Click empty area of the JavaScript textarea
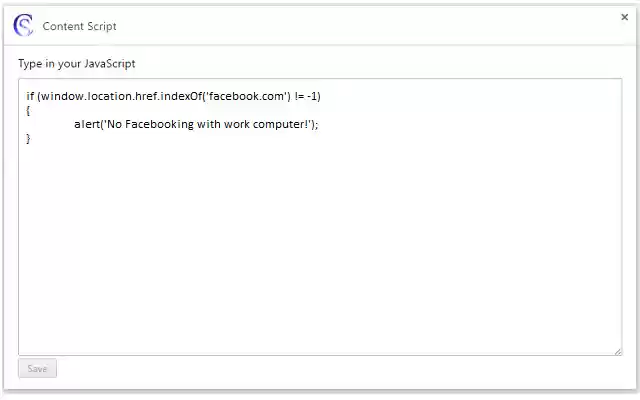The width and height of the screenshot is (640, 400). click(x=320, y=250)
